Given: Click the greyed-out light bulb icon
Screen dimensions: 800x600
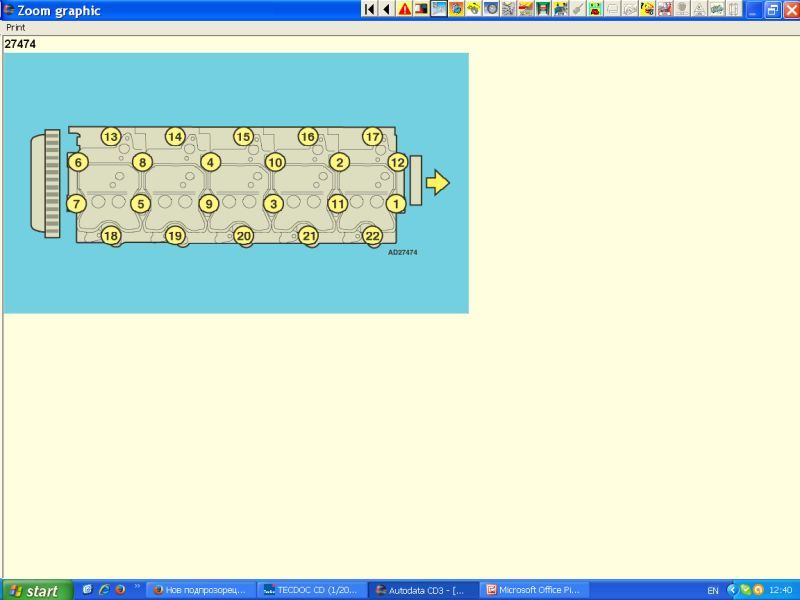Looking at the screenshot, I should 682,9.
